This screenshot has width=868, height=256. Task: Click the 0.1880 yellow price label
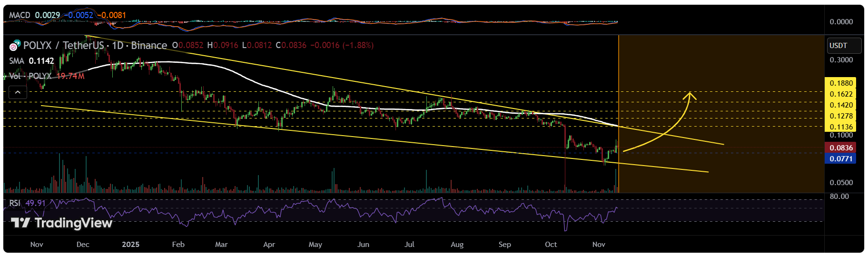pos(841,83)
